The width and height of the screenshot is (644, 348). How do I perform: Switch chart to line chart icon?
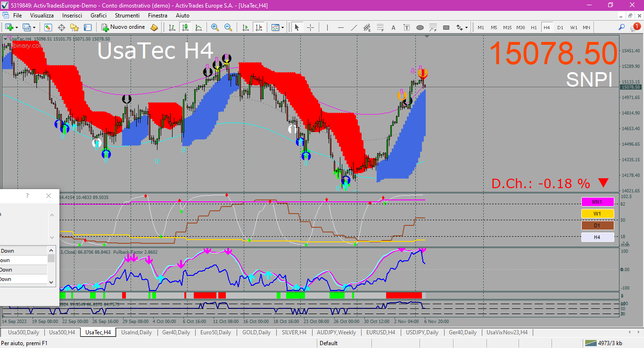tap(198, 27)
